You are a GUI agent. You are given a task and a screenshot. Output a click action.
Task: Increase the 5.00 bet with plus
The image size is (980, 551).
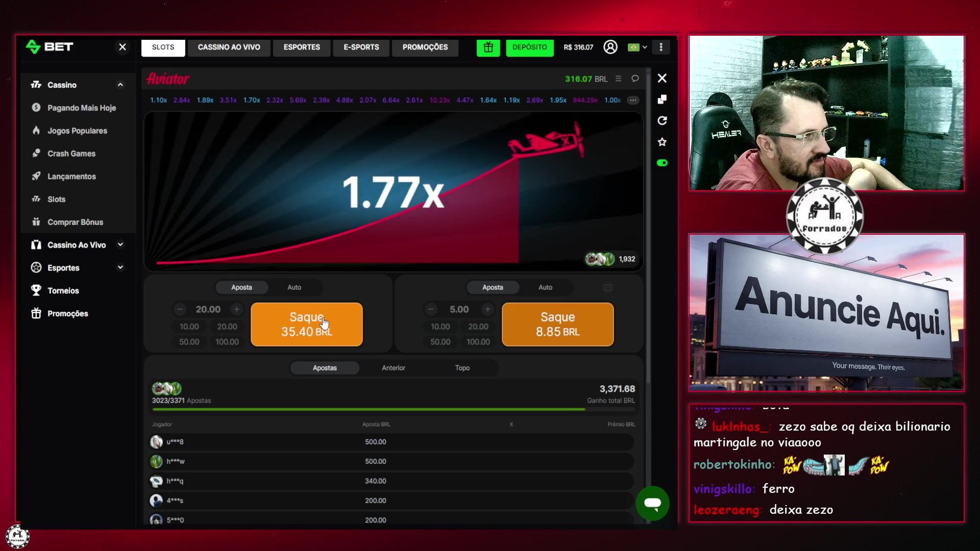(487, 309)
